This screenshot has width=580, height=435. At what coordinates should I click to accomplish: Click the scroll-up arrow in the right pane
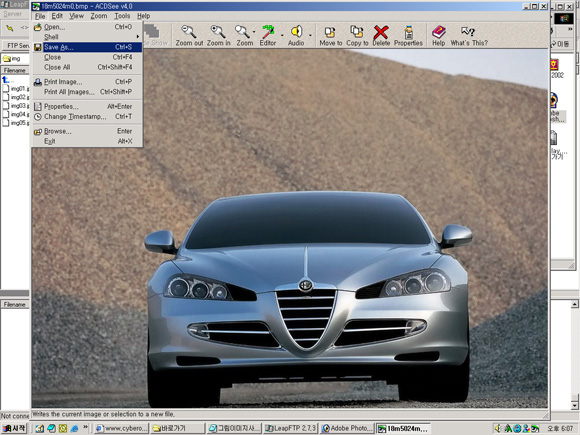click(x=574, y=304)
